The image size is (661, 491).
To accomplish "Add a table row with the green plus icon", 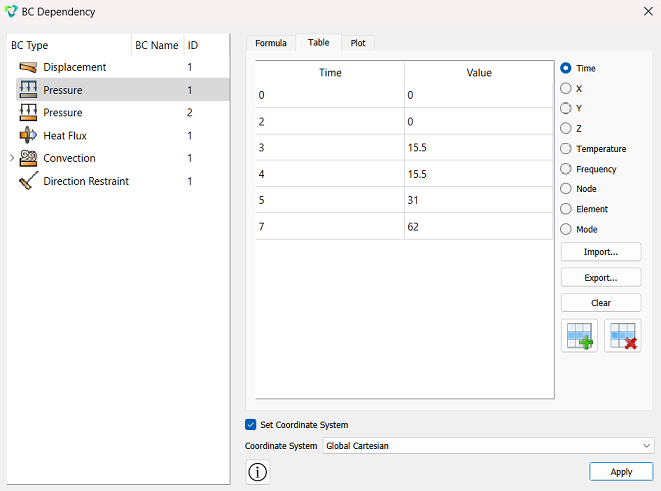I will tap(580, 335).
